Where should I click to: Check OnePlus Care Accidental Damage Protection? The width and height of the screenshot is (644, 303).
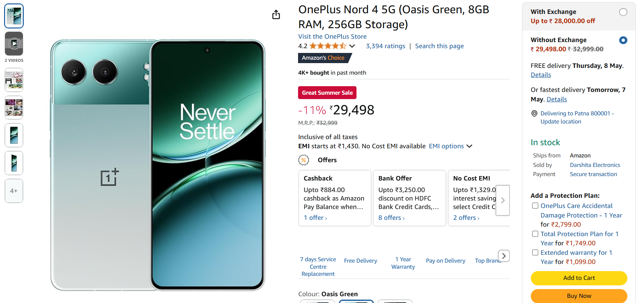pyautogui.click(x=535, y=206)
